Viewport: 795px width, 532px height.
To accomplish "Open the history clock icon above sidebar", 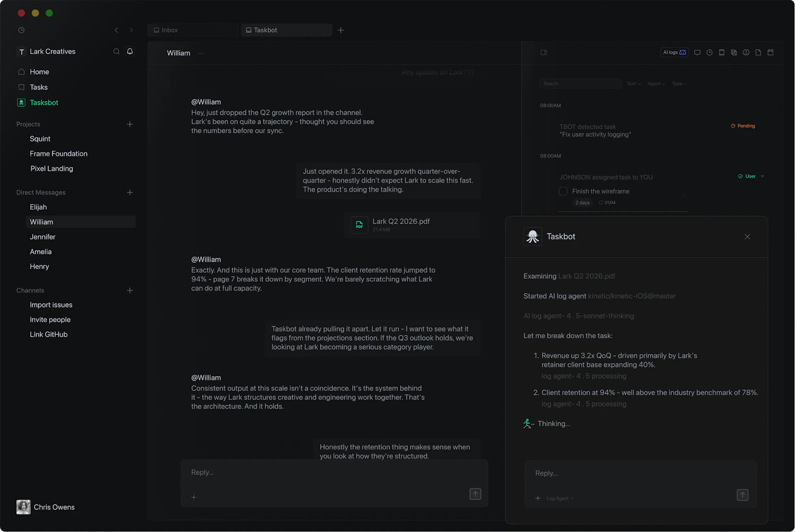I will [x=21, y=30].
